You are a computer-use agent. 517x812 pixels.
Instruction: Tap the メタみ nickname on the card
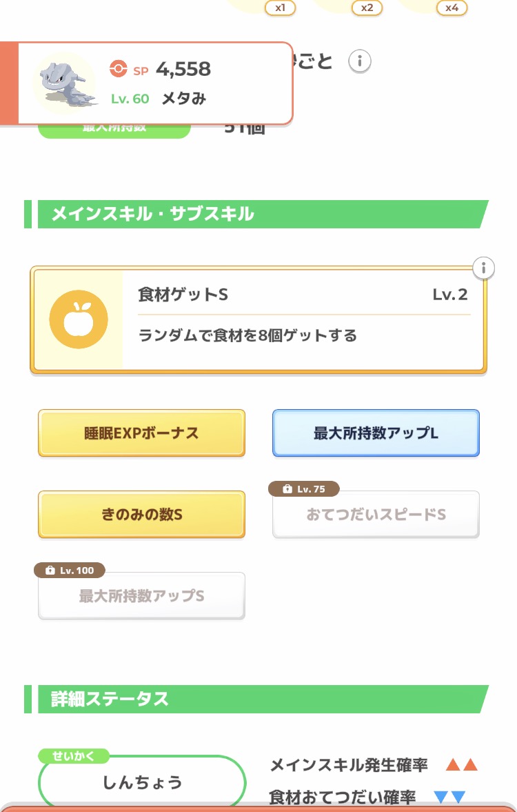(183, 99)
